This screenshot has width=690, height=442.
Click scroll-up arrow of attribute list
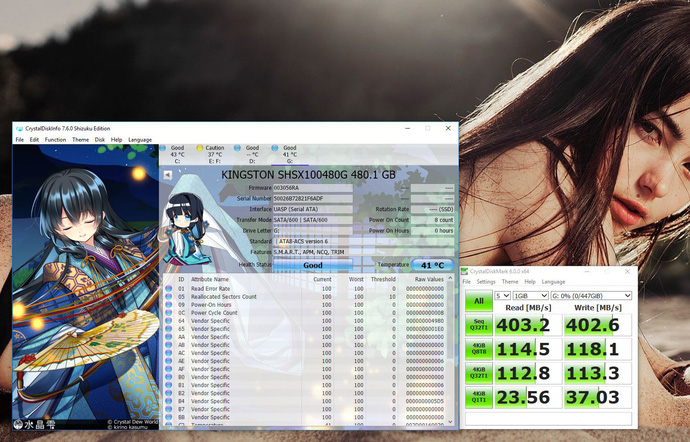[x=450, y=278]
